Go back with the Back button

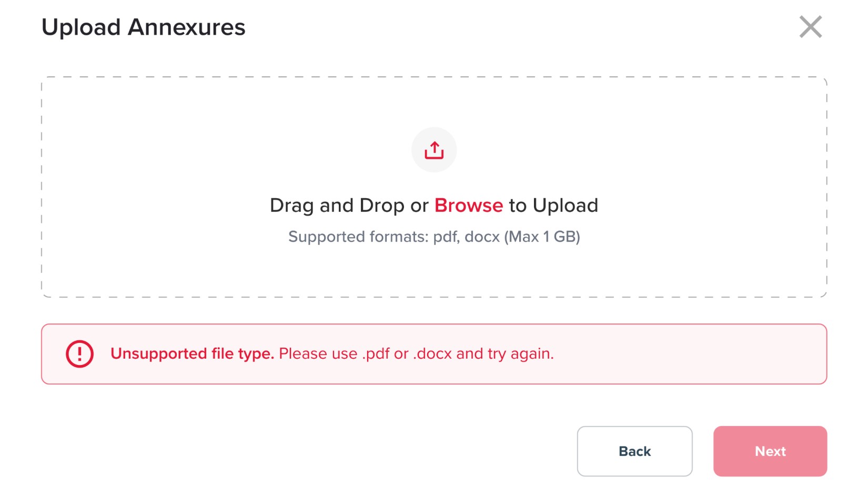coord(634,451)
